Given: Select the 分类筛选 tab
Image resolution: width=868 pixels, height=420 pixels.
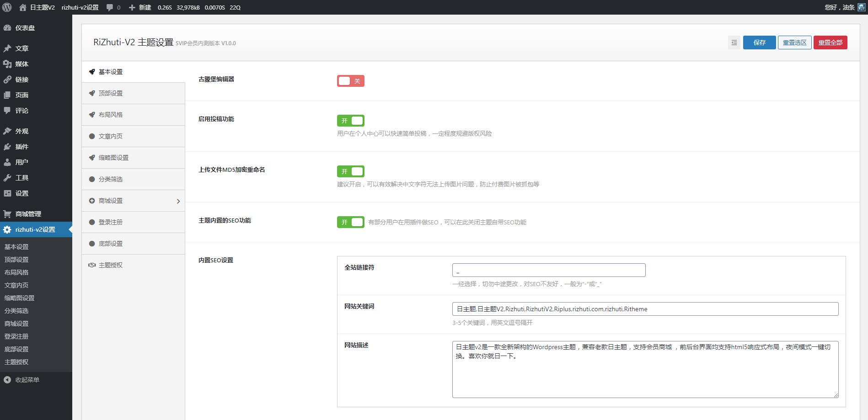Looking at the screenshot, I should tap(133, 179).
